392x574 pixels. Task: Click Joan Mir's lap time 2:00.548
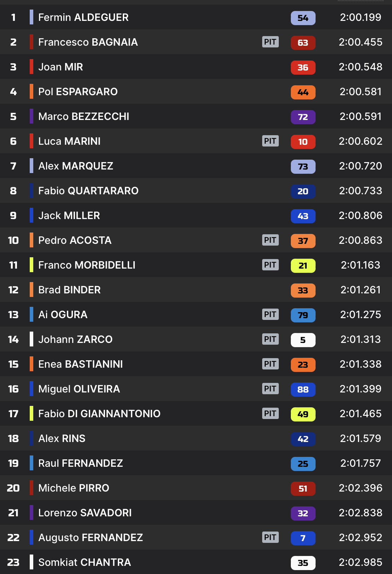pos(360,67)
